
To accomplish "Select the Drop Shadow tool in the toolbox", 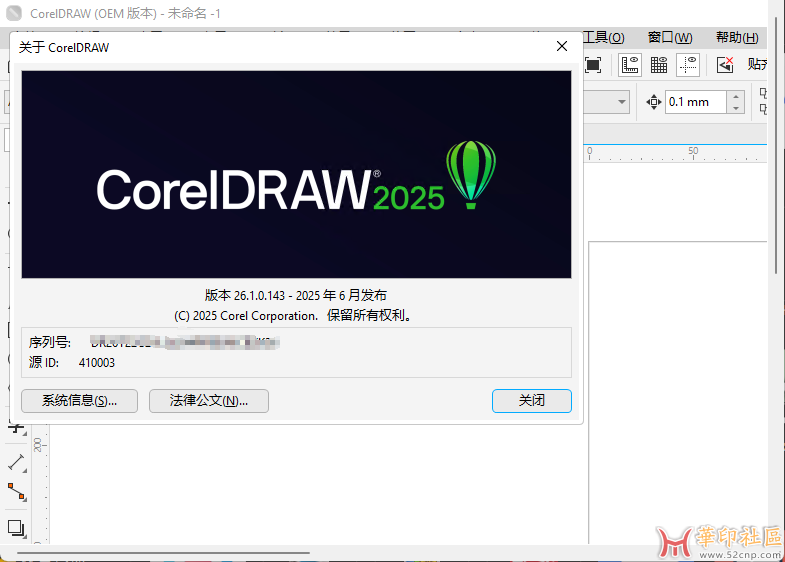I will [x=17, y=528].
